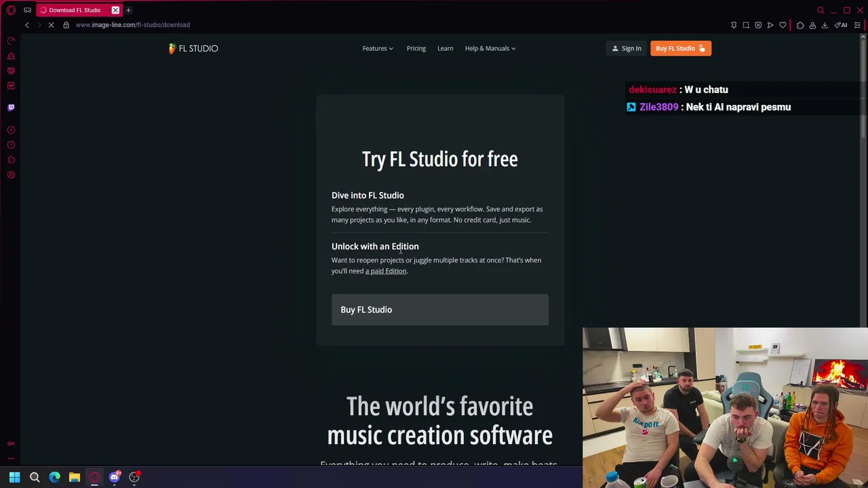Open the Windows Start menu
This screenshot has width=868, height=488.
14,477
